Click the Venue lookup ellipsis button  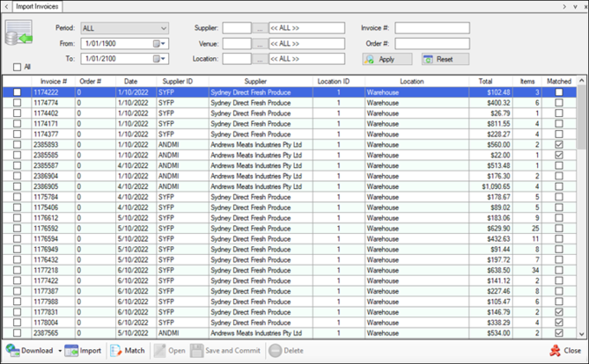[x=260, y=44]
